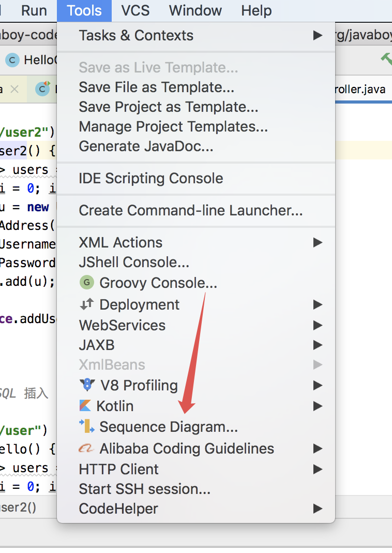
Task: Click the green Groovy icon
Action: coord(87,283)
